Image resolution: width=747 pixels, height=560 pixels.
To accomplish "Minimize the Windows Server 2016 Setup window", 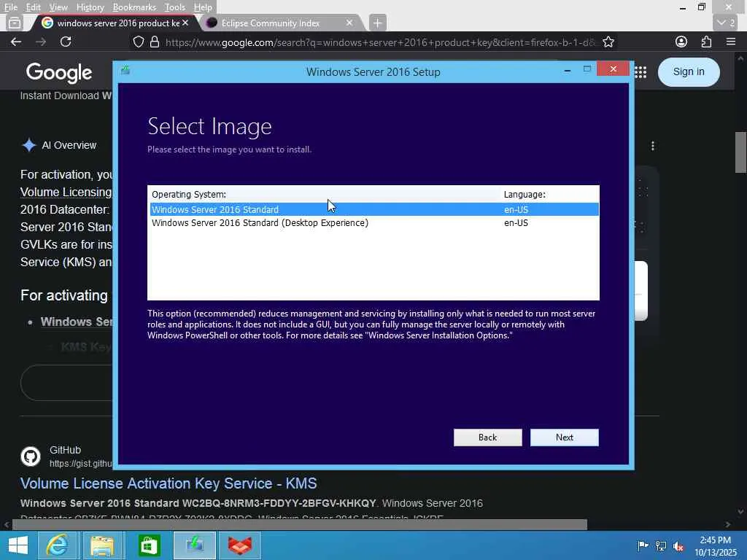I will [x=567, y=71].
